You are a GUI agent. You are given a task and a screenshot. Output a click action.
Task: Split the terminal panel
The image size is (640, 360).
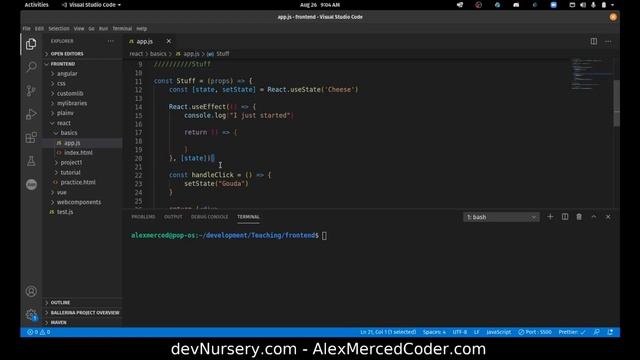pos(565,217)
